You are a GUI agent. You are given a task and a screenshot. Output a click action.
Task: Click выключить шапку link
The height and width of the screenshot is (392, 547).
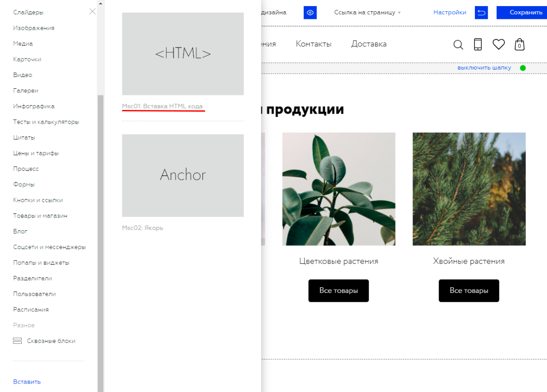[x=484, y=68]
